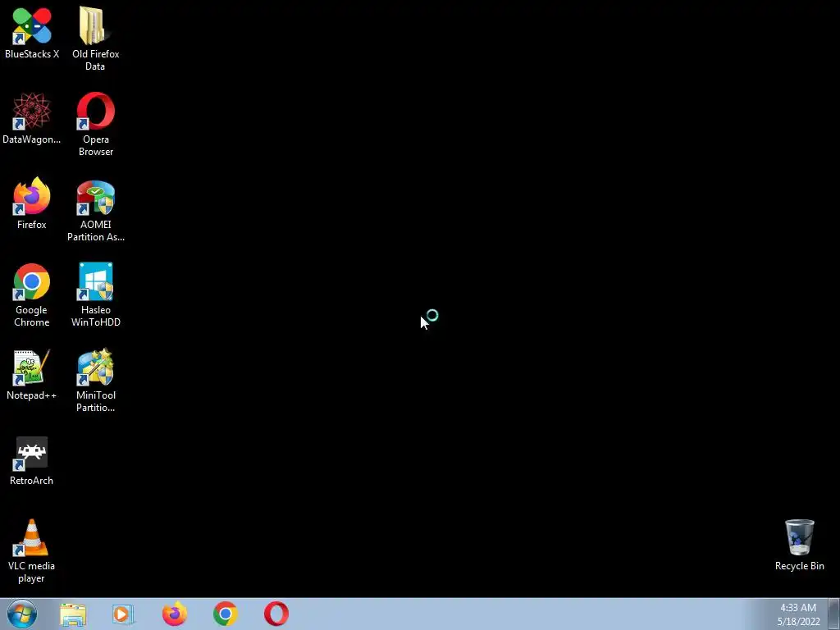Open Windows Explorer from the taskbar
The width and height of the screenshot is (840, 630).
pyautogui.click(x=73, y=614)
